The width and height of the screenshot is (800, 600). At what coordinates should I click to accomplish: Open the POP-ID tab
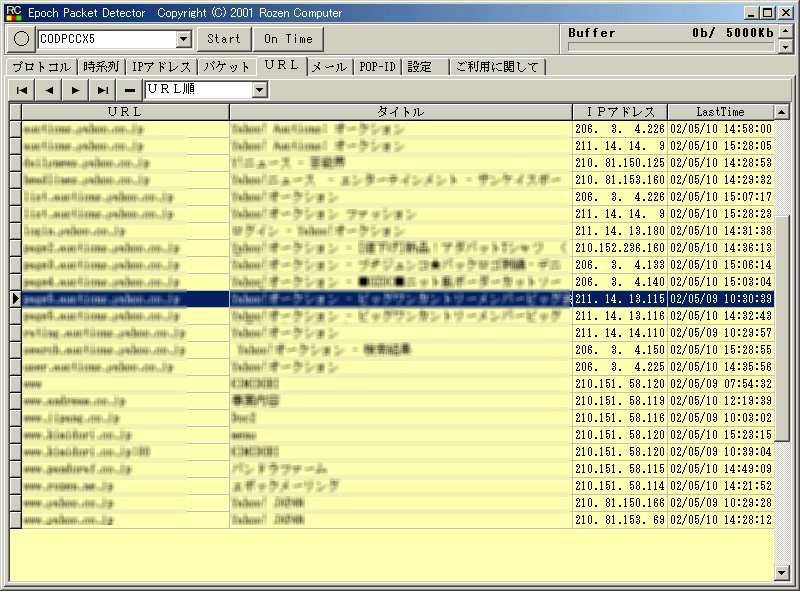[x=378, y=67]
